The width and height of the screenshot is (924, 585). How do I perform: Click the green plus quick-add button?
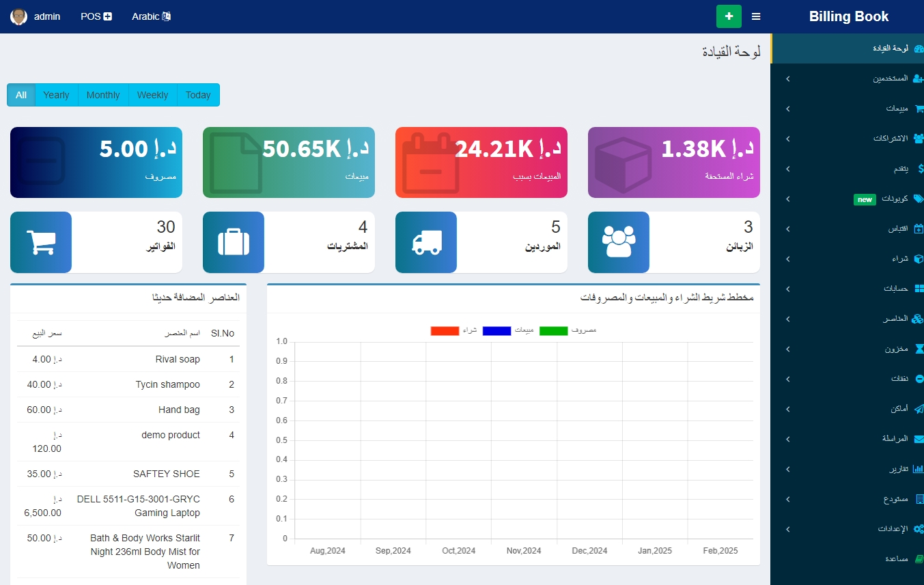(x=729, y=16)
